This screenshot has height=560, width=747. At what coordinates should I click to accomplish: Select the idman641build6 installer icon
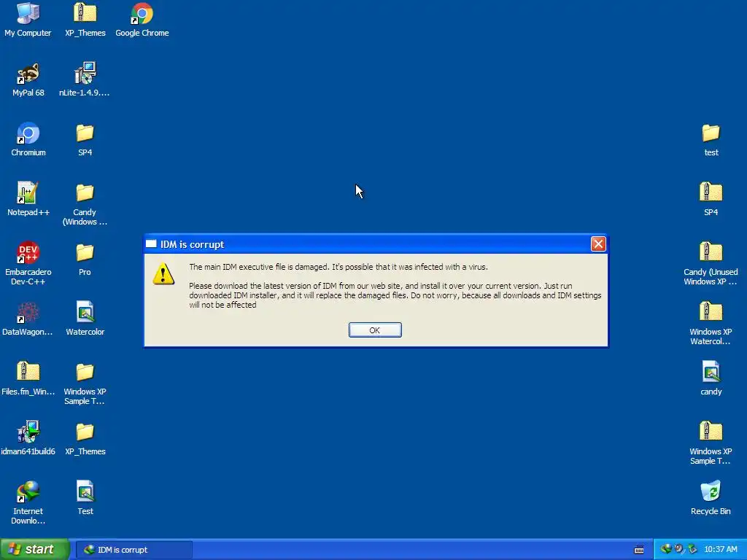pyautogui.click(x=28, y=438)
